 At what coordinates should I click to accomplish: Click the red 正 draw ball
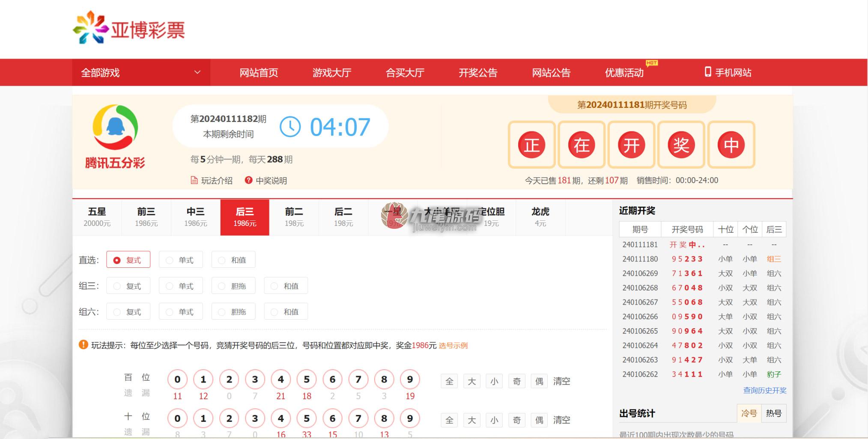[531, 145]
